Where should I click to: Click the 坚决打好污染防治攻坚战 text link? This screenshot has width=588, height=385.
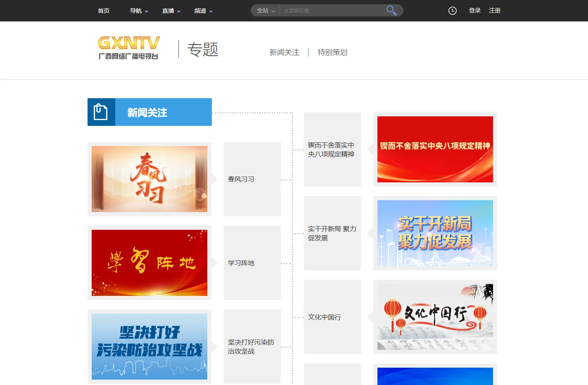click(251, 347)
